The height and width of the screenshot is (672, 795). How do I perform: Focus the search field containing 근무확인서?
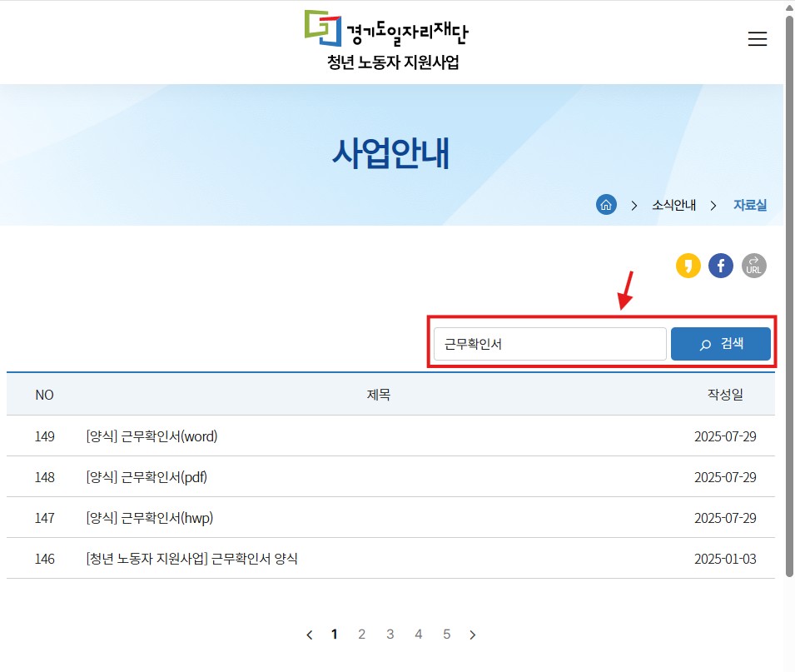[x=549, y=344]
